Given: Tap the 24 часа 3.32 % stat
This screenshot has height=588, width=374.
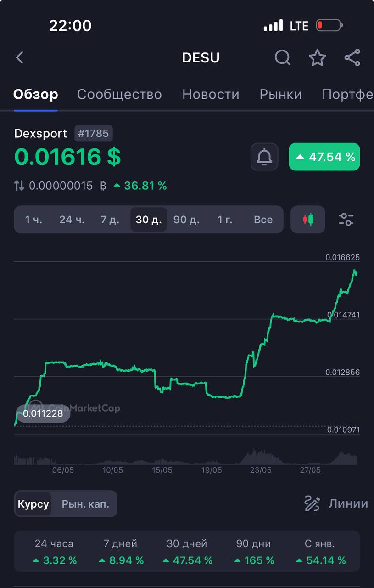Looking at the screenshot, I should [54, 552].
